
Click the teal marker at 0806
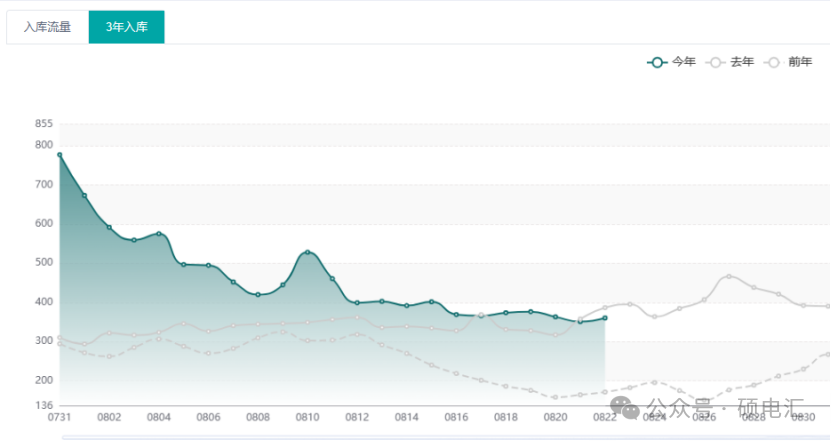[x=208, y=265]
